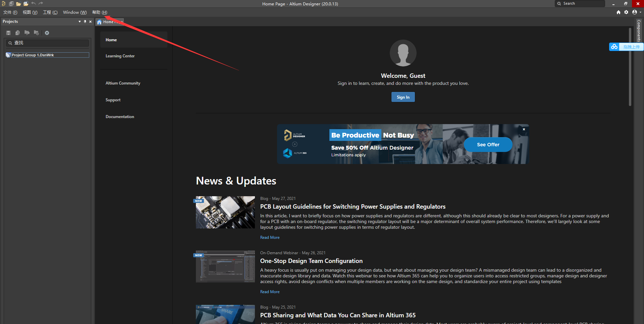Click the Redo arrow icon
Screen dimensions: 644x324
pyautogui.click(x=41, y=3)
